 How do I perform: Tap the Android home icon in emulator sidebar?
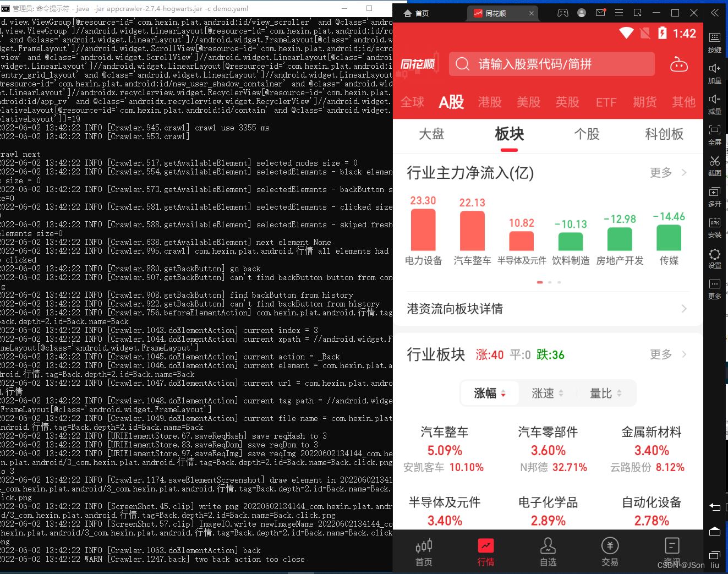[714, 531]
